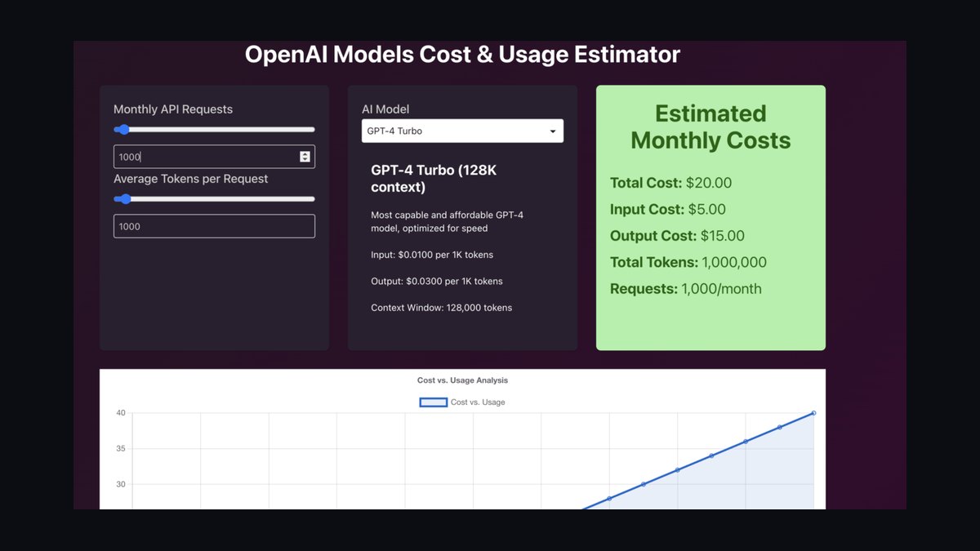Click the Input: $0.0100 per 1K tokens text

click(432, 255)
